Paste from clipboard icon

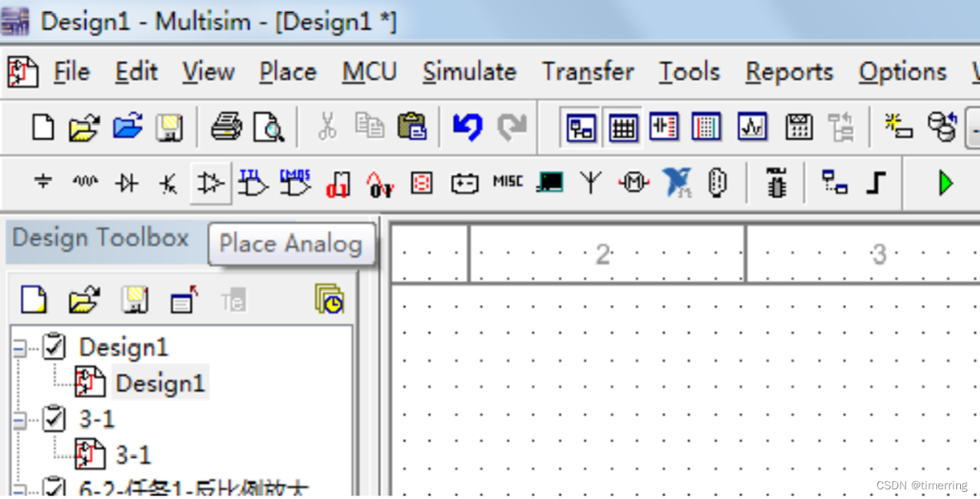coord(411,127)
